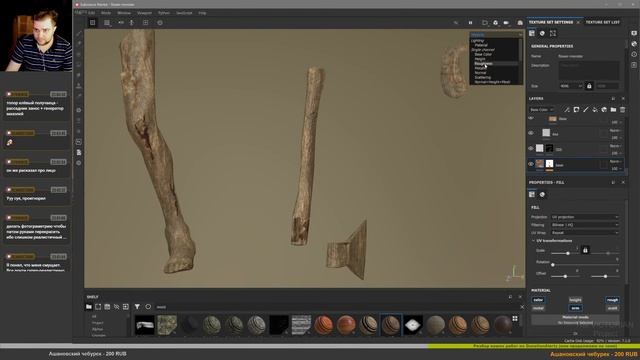Viewport: 640px width, 360px height.
Task: Toggle the metal material channel
Action: click(x=538, y=308)
